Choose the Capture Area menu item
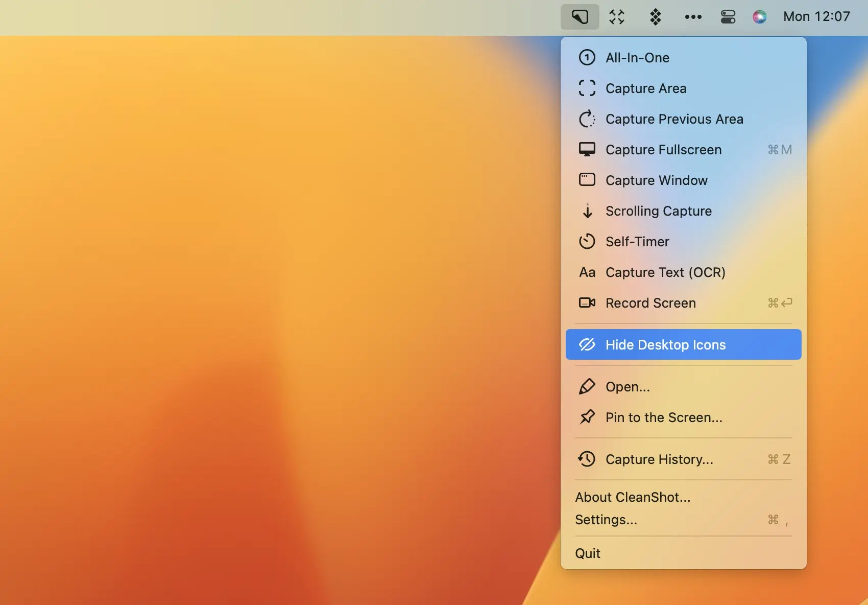This screenshot has width=868, height=605. pyautogui.click(x=684, y=88)
